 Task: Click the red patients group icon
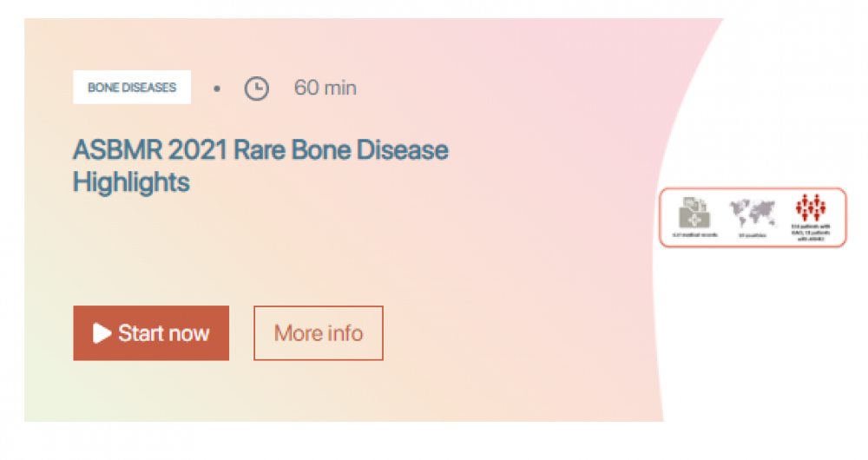click(x=811, y=207)
